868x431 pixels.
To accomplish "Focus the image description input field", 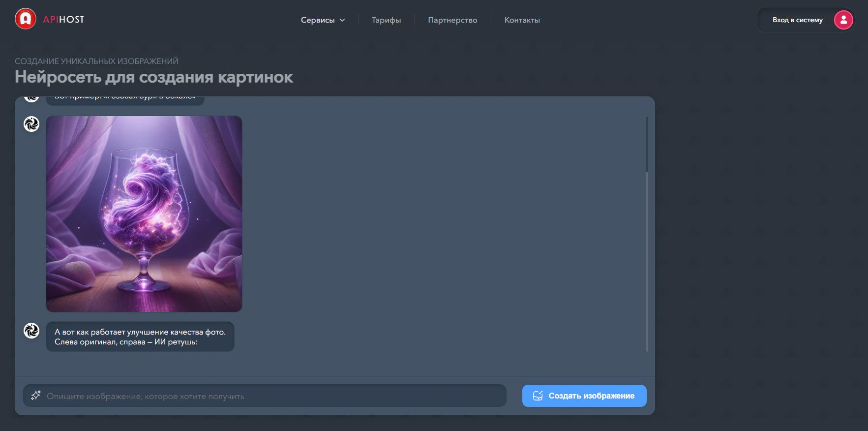I will (265, 396).
